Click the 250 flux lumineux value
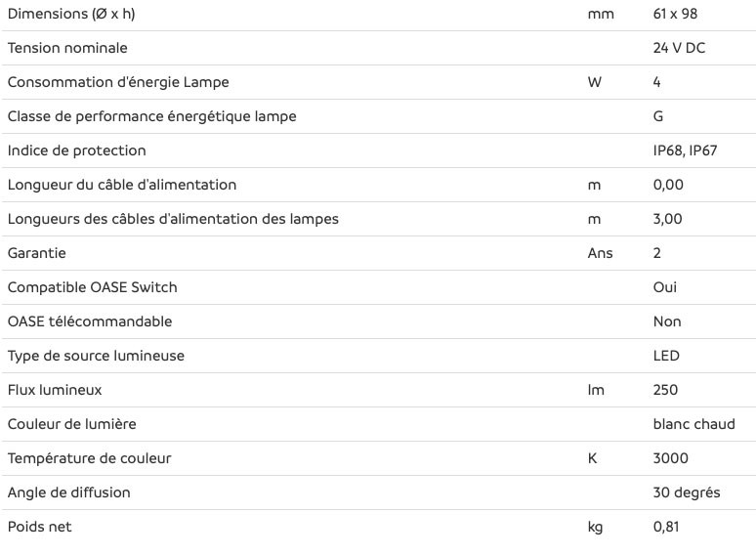This screenshot has width=756, height=556. point(665,390)
